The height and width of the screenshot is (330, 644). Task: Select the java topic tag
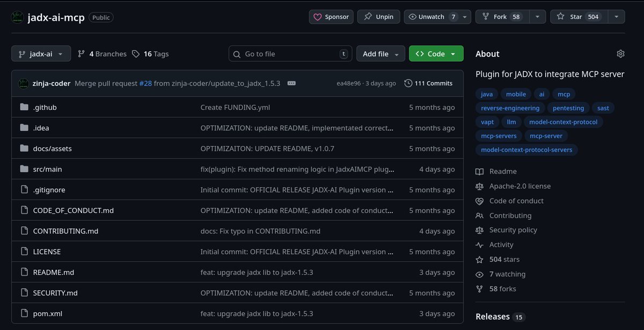coord(487,94)
